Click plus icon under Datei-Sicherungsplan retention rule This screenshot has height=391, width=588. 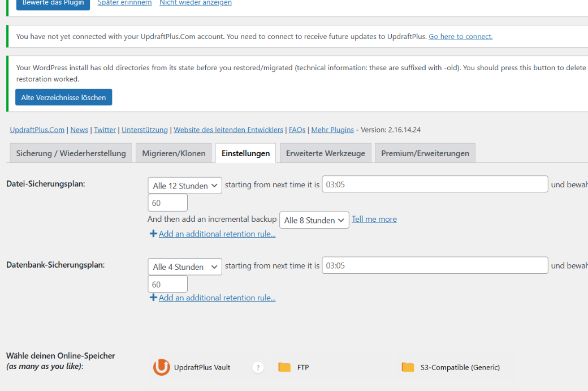[x=153, y=234]
